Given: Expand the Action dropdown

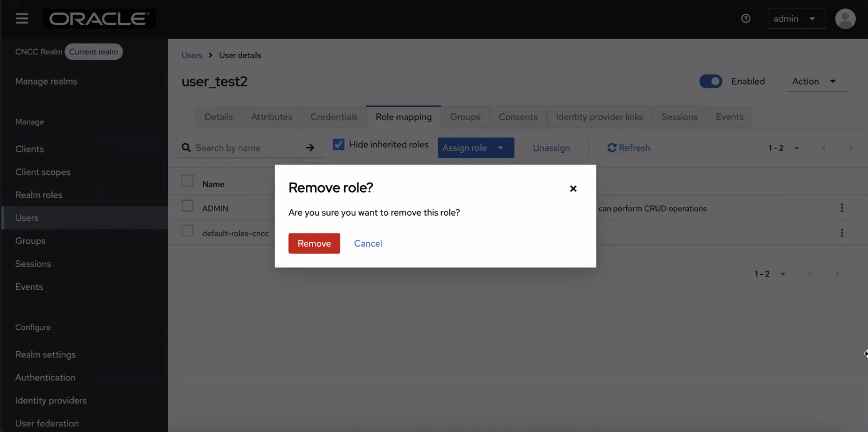Looking at the screenshot, I should coord(817,81).
